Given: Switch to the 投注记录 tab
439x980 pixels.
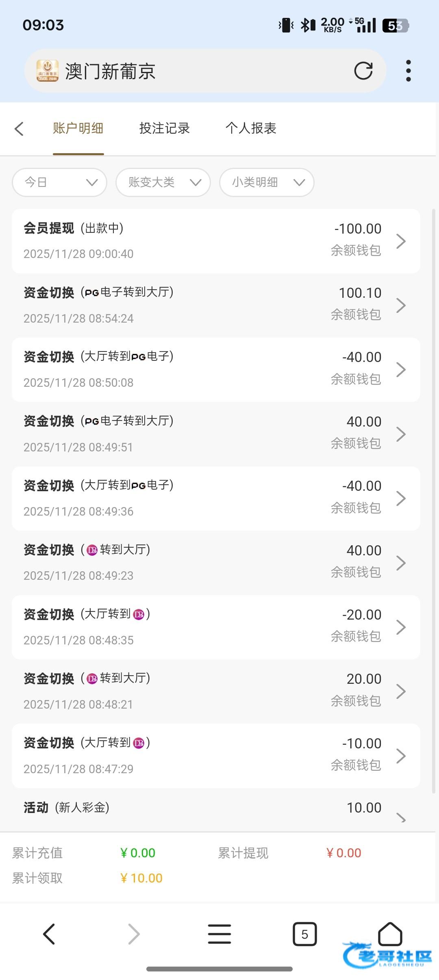Looking at the screenshot, I should tap(164, 128).
